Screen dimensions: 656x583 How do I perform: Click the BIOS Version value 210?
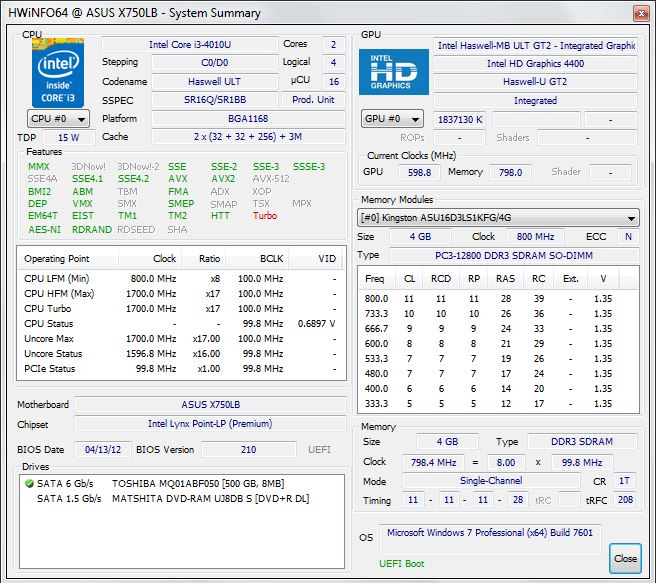coord(249,450)
